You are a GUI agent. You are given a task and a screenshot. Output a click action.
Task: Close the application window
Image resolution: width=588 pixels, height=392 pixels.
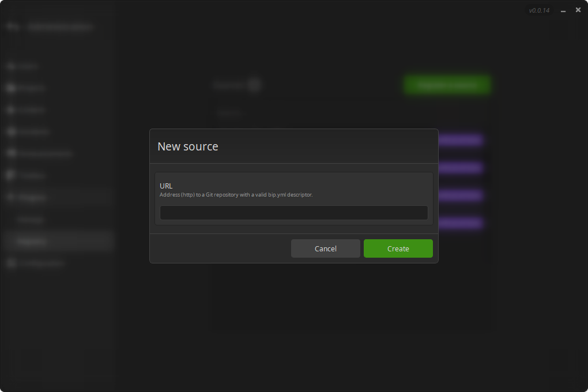[578, 10]
